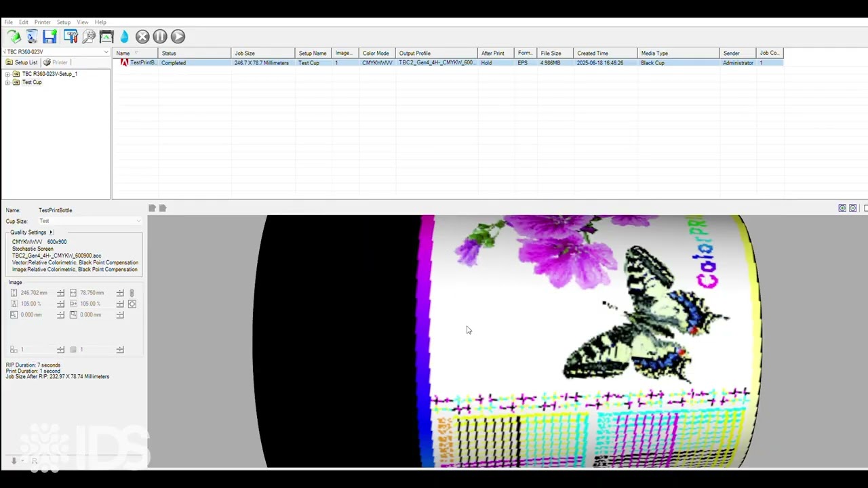Open the Setup menu
This screenshot has width=868, height=488.
(x=63, y=22)
